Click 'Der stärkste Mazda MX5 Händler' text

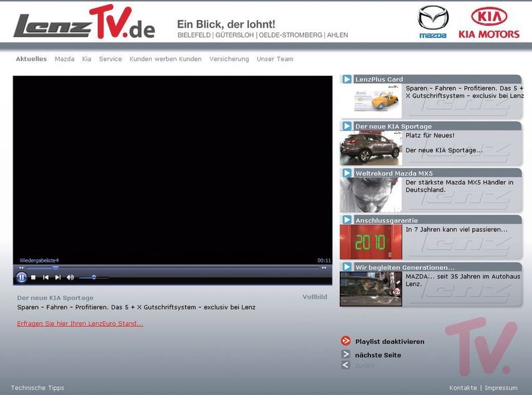click(460, 186)
